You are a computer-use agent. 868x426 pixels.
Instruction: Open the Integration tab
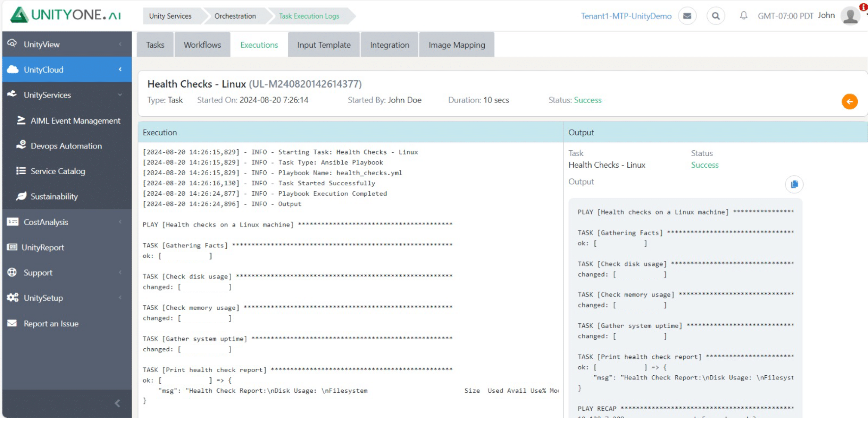pos(390,45)
